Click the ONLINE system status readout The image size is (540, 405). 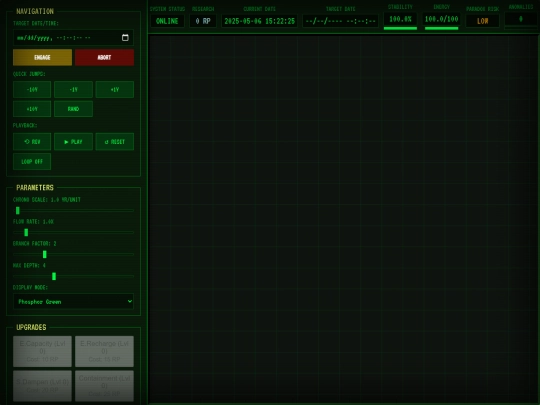(x=167, y=21)
